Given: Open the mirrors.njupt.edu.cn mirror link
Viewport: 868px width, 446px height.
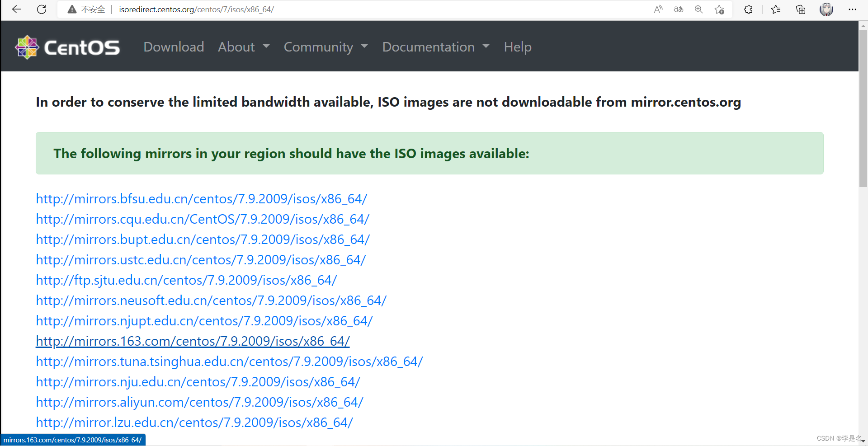Looking at the screenshot, I should [204, 321].
